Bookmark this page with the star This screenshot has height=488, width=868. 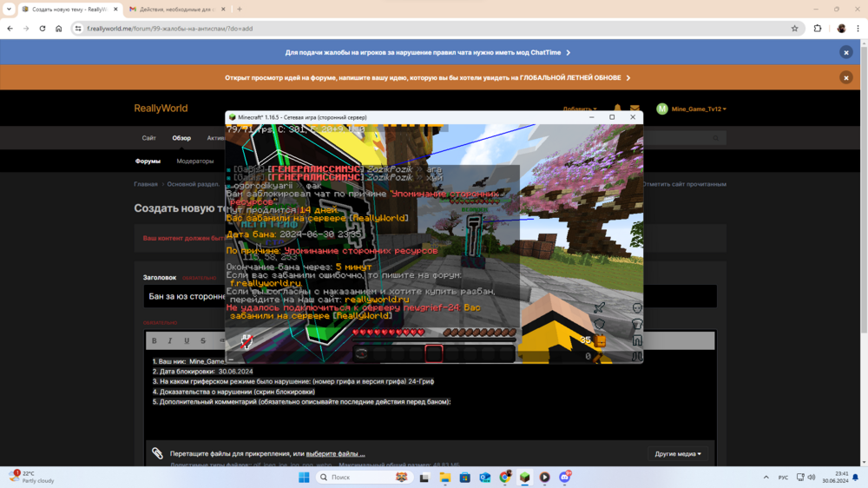[x=794, y=29]
